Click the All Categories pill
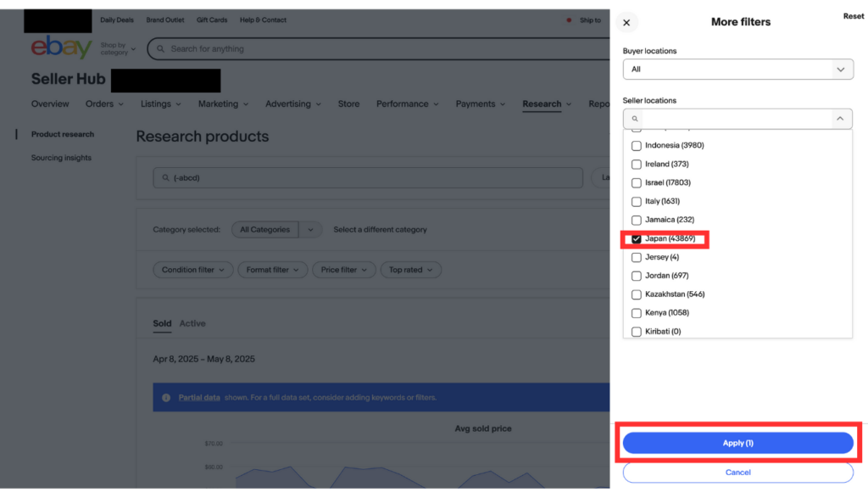Viewport: 868px width, 498px height. coord(264,229)
